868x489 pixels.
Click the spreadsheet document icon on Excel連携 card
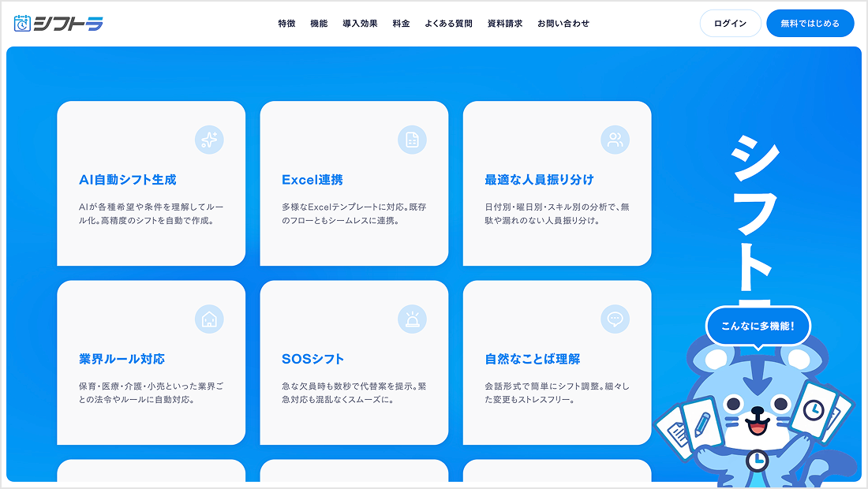tap(412, 140)
